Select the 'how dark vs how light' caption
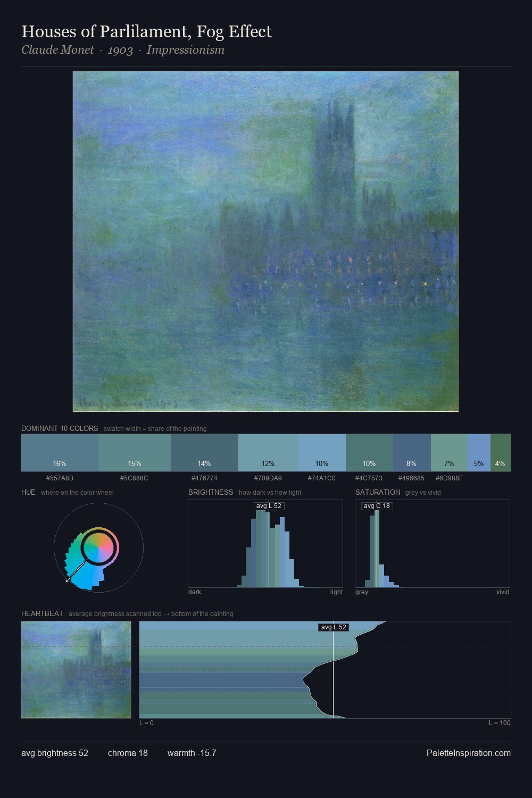 tap(270, 493)
